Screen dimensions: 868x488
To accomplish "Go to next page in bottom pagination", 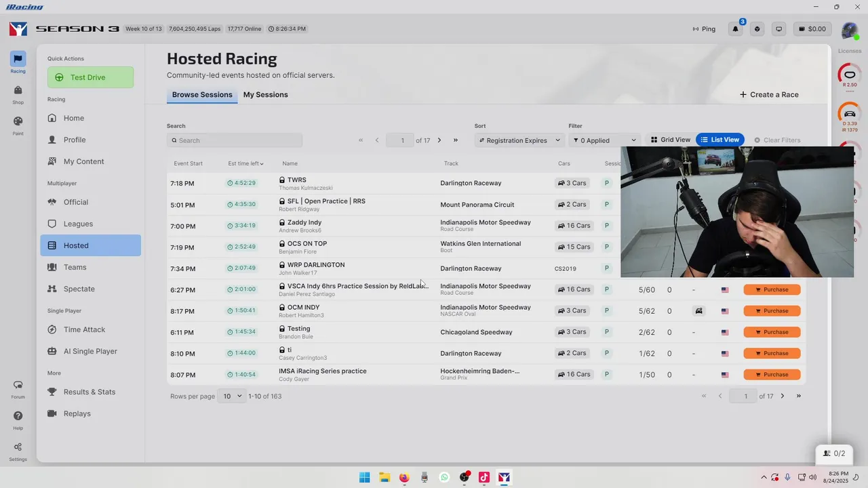I will coord(783,396).
